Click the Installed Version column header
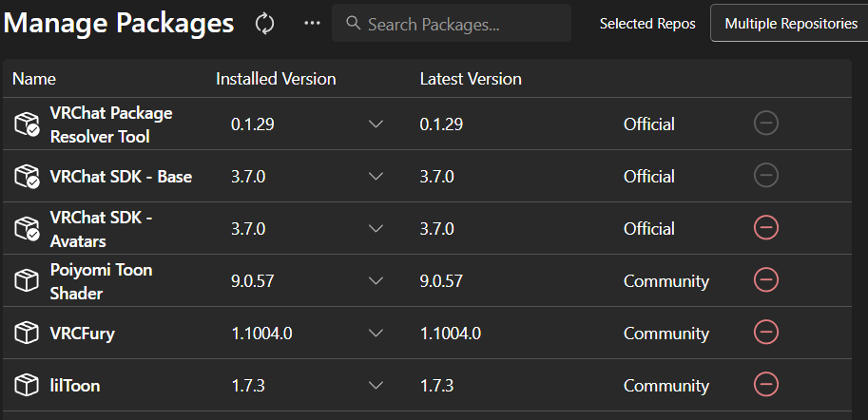The image size is (868, 420). [276, 79]
